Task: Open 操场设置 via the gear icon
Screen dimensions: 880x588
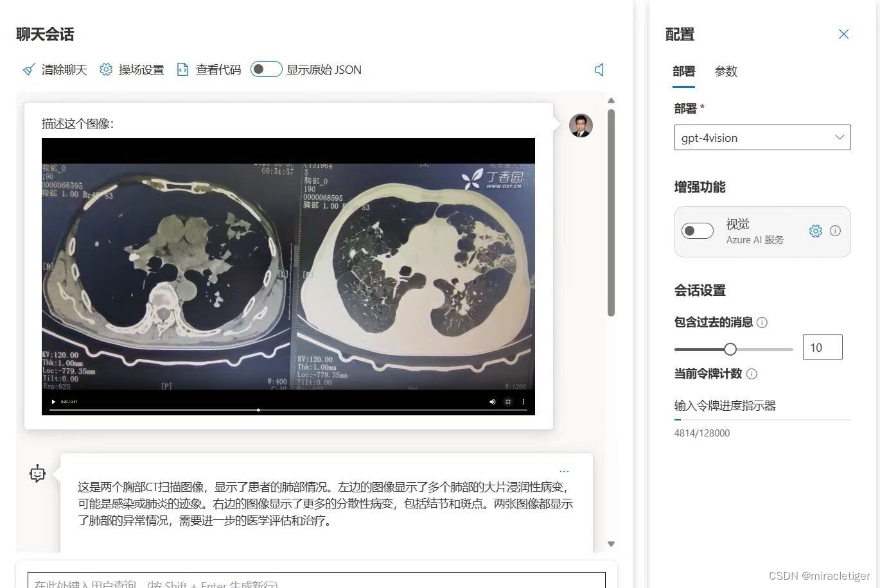Action: click(106, 69)
